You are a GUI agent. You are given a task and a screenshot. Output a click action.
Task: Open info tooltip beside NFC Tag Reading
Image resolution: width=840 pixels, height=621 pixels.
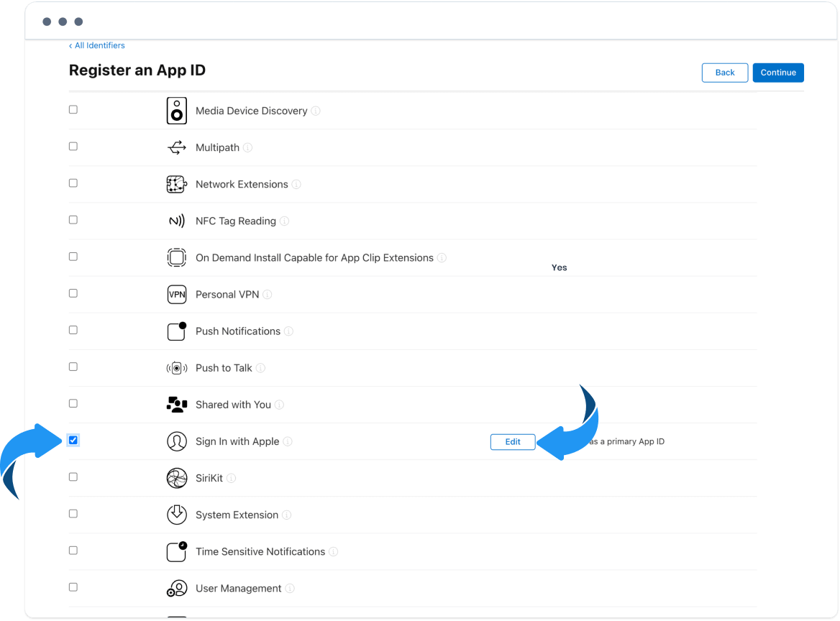(x=285, y=221)
